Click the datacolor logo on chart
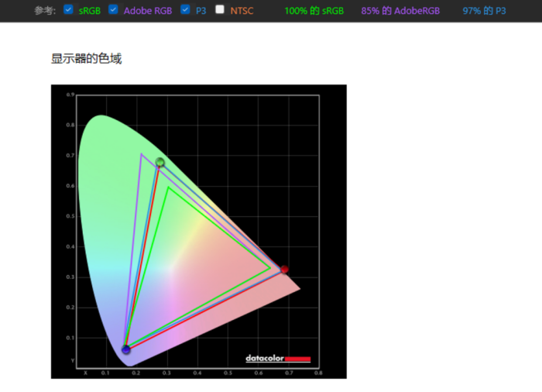 265,359
